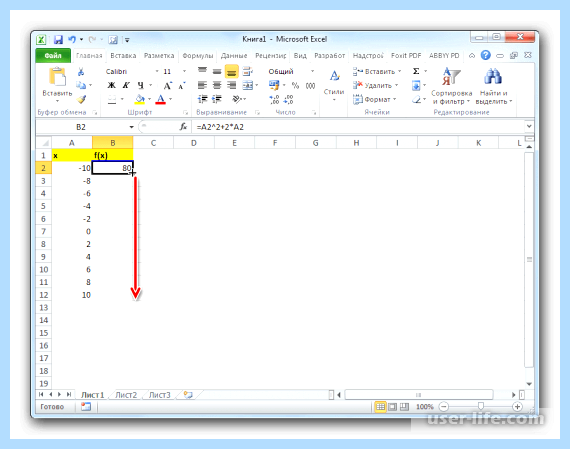Screen dimensions: 570x449
Task: Open the Name Box dropdown arrow
Action: (x=131, y=127)
